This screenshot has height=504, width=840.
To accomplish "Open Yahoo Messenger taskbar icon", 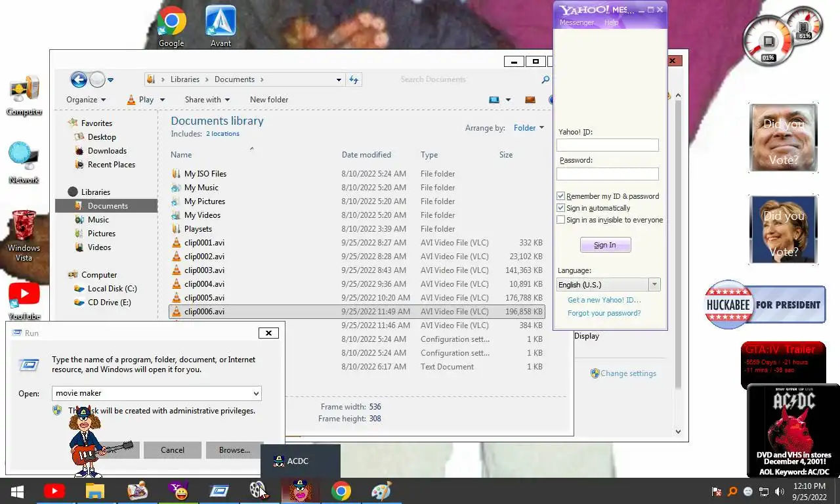I will 177,491.
